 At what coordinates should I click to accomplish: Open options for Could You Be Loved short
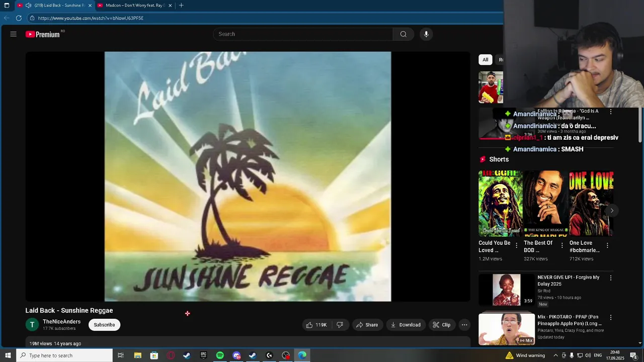517,246
